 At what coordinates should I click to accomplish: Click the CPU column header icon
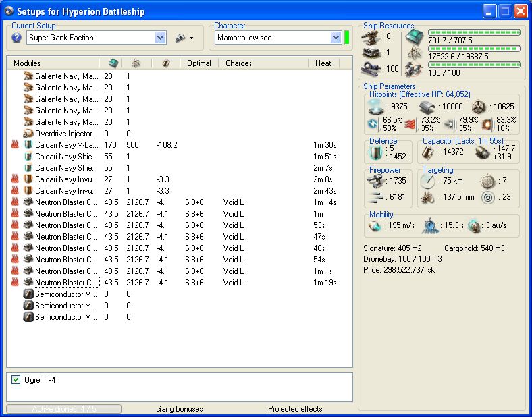113,63
